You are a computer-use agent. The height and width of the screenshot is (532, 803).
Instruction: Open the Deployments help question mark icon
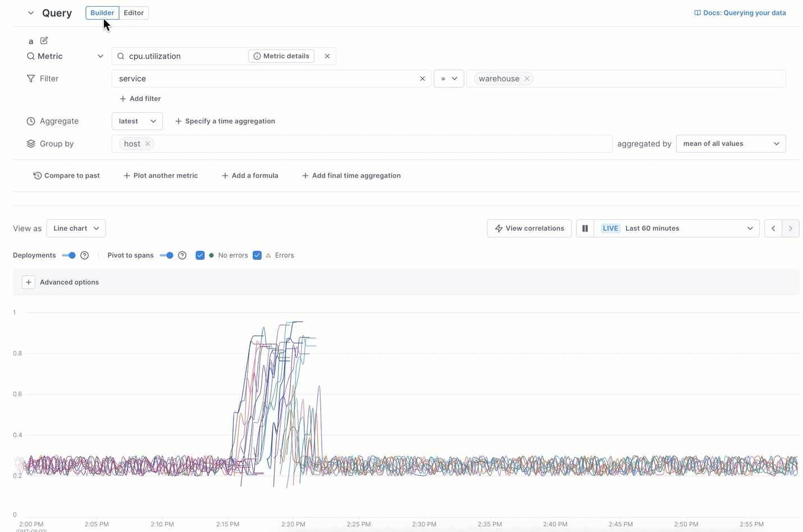tap(85, 255)
